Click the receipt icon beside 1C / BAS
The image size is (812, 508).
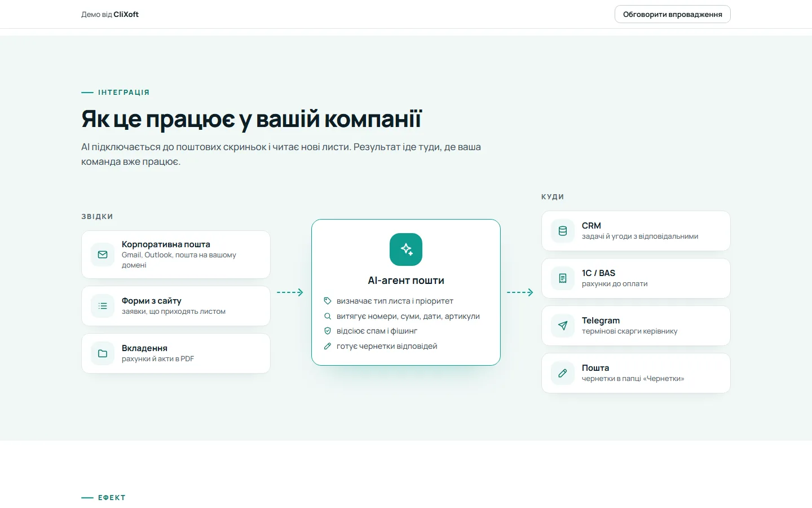pos(563,278)
